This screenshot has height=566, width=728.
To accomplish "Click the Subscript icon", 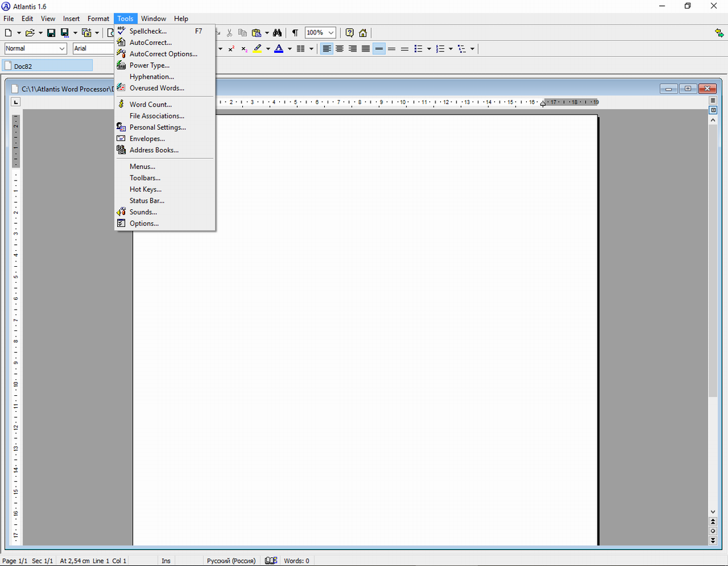I will click(x=244, y=49).
